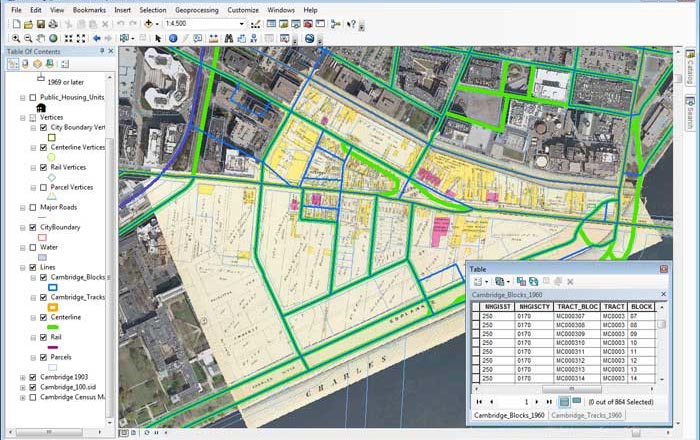
Task: List layers by visibility
Action: pyautogui.click(x=38, y=64)
